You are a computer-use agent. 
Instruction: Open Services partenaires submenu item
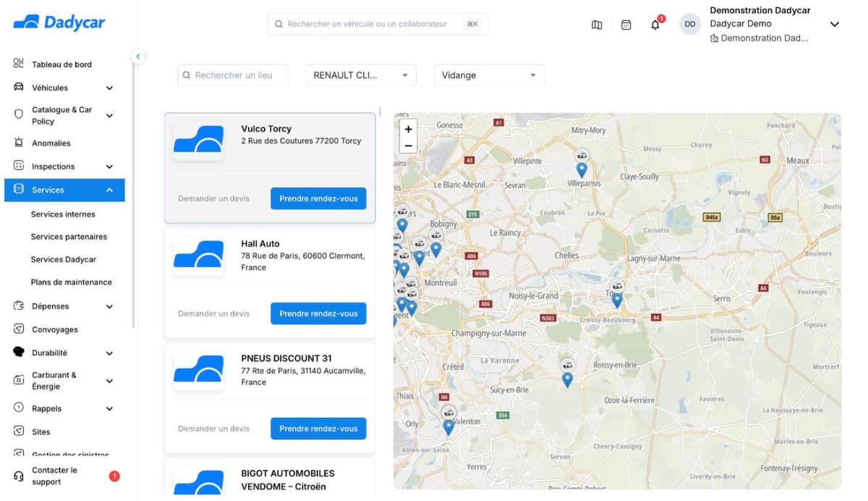pos(69,237)
